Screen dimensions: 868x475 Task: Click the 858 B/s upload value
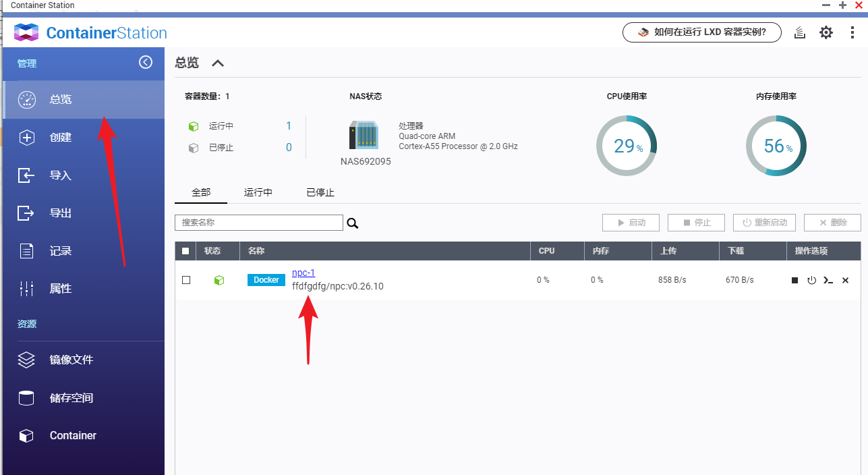pyautogui.click(x=672, y=280)
